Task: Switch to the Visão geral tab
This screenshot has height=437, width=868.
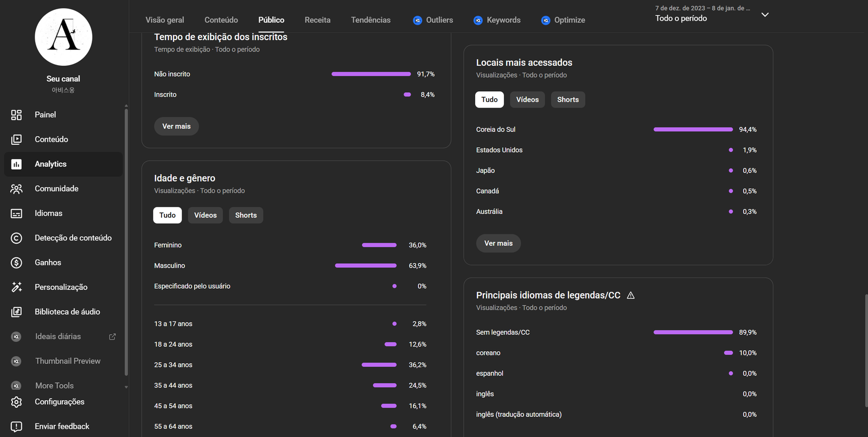Action: (x=165, y=20)
